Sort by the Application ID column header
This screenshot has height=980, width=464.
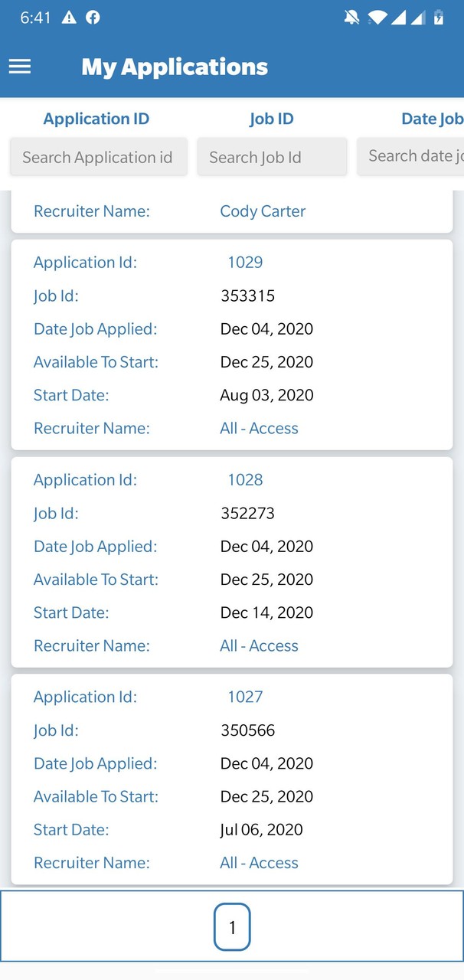(x=96, y=119)
